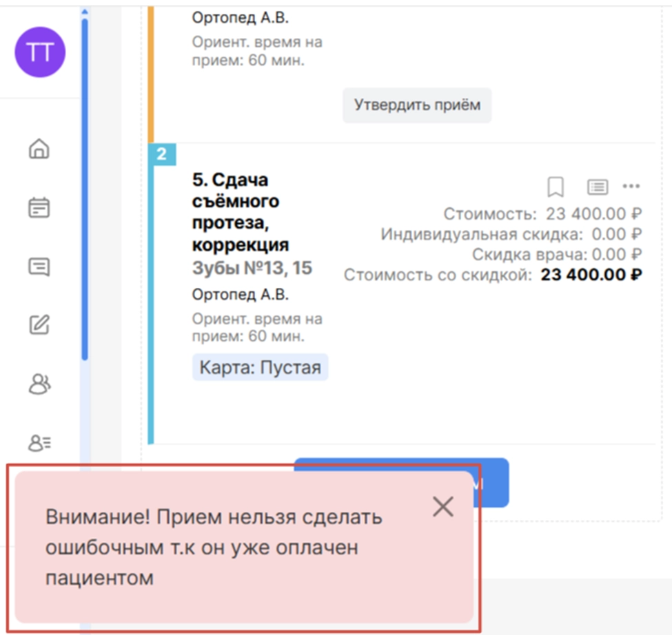Click the blue vertical scrollbar thumb
This screenshot has width=672, height=635.
(x=85, y=186)
